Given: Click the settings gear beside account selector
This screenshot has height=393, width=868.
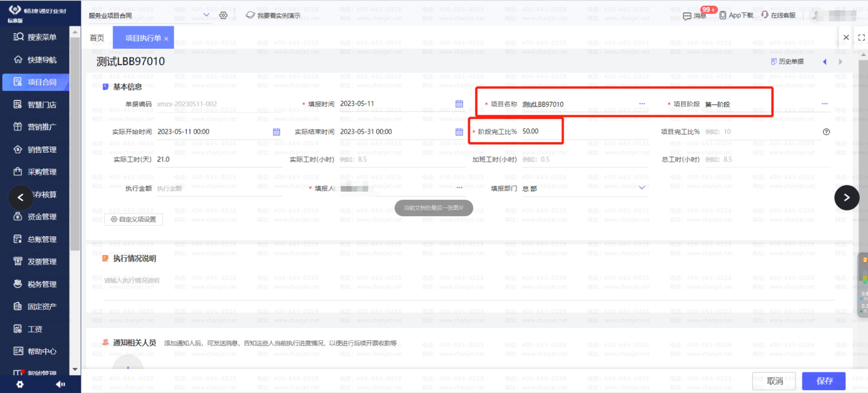Looking at the screenshot, I should pyautogui.click(x=223, y=15).
